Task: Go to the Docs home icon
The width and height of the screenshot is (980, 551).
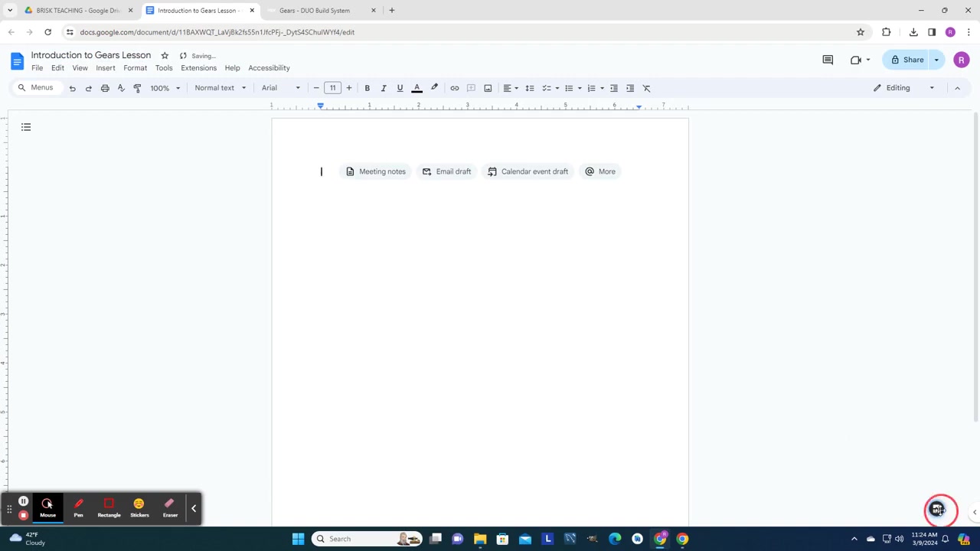Action: 17,61
